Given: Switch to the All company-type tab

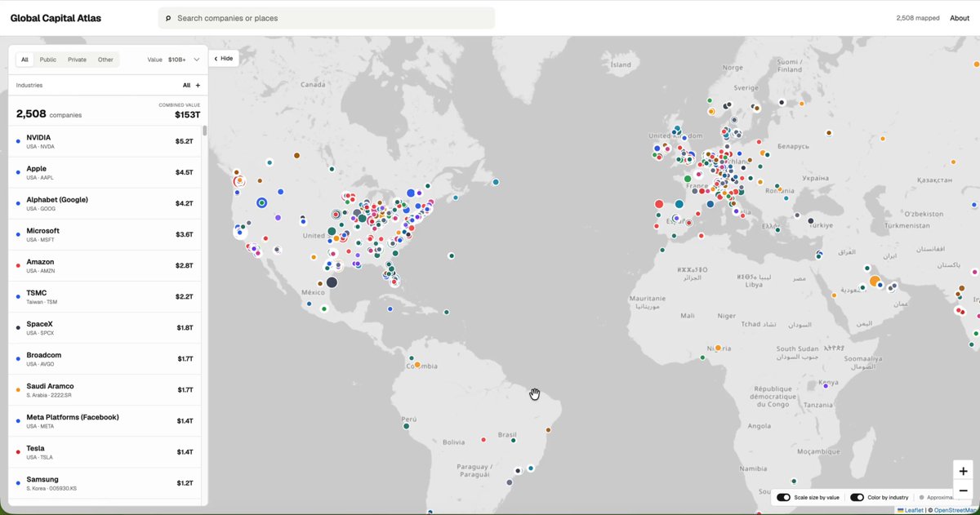Looking at the screenshot, I should (x=24, y=60).
